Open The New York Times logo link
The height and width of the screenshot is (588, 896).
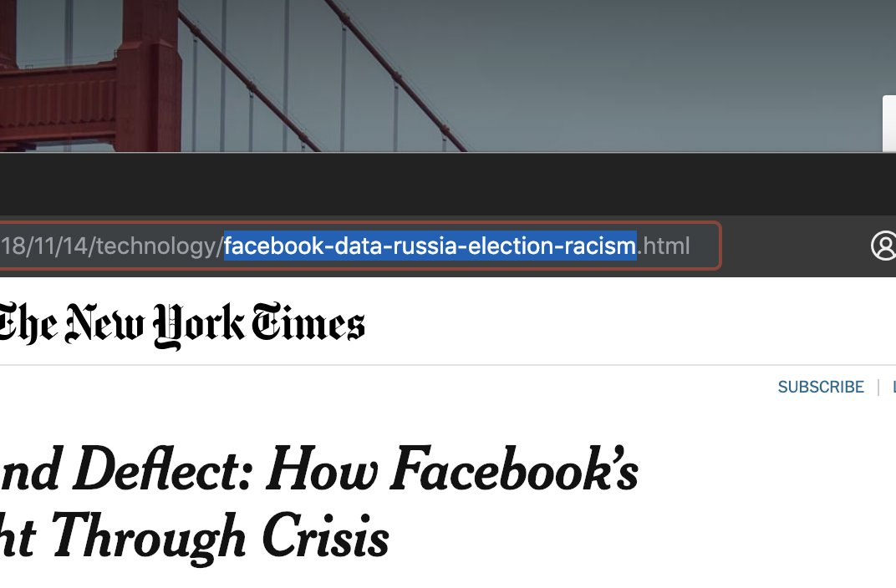click(x=181, y=325)
